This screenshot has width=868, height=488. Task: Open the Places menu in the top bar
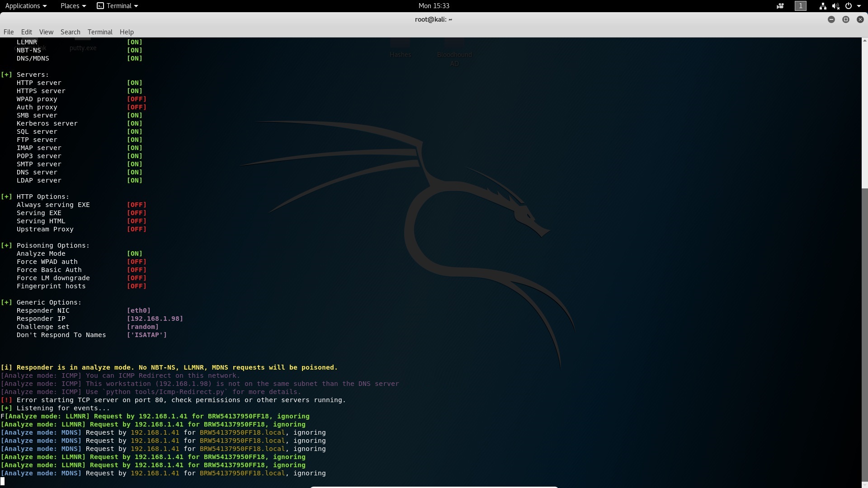pos(73,6)
